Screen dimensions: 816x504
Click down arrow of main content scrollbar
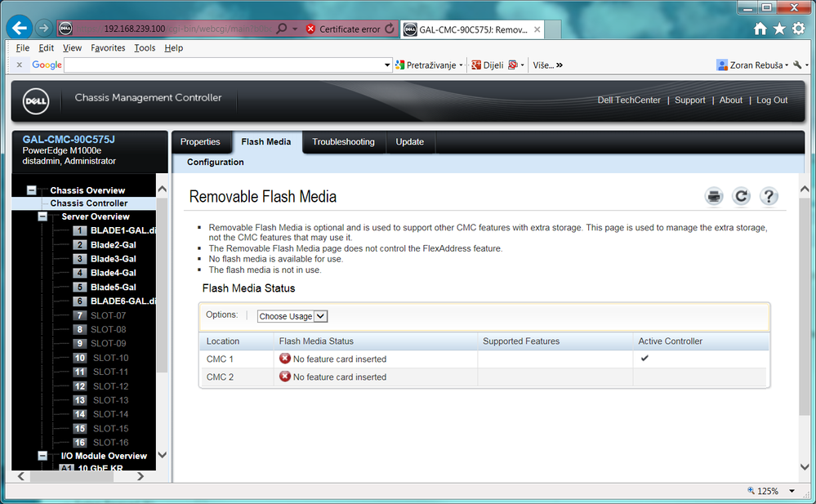[805, 466]
